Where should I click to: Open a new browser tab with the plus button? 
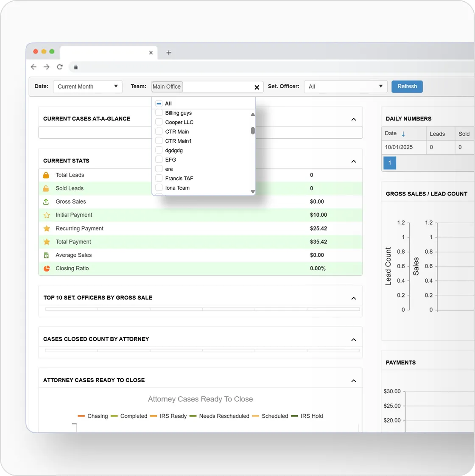coord(169,53)
